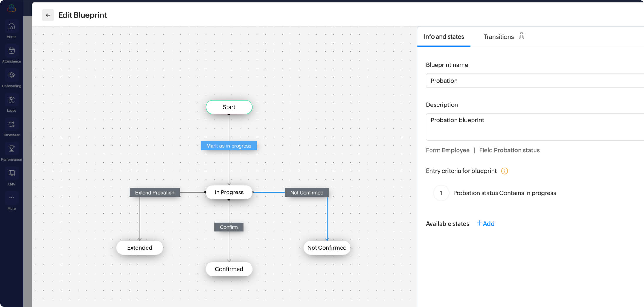Open the Timesheet clock icon
The width and height of the screenshot is (644, 307).
pyautogui.click(x=11, y=124)
